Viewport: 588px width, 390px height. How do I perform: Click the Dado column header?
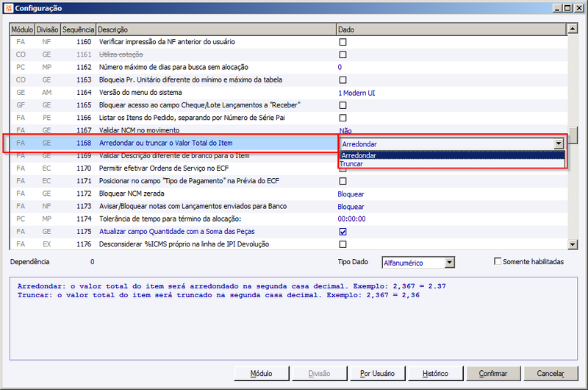point(451,29)
